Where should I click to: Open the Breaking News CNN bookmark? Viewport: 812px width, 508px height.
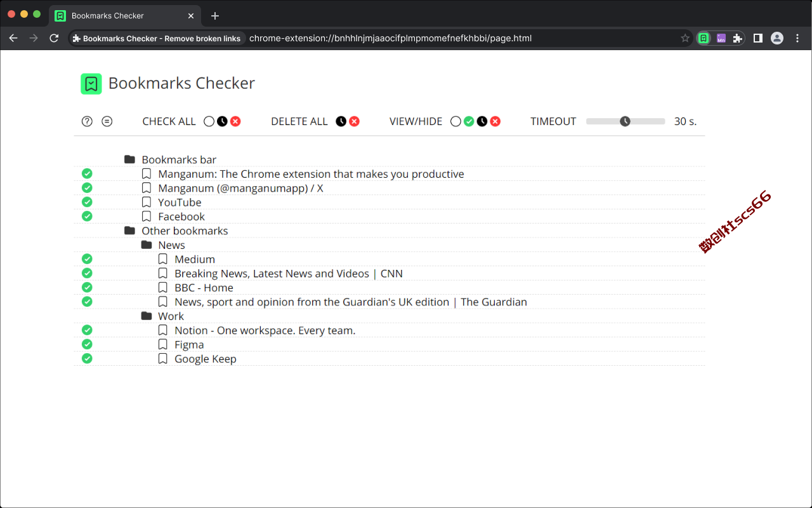tap(289, 274)
